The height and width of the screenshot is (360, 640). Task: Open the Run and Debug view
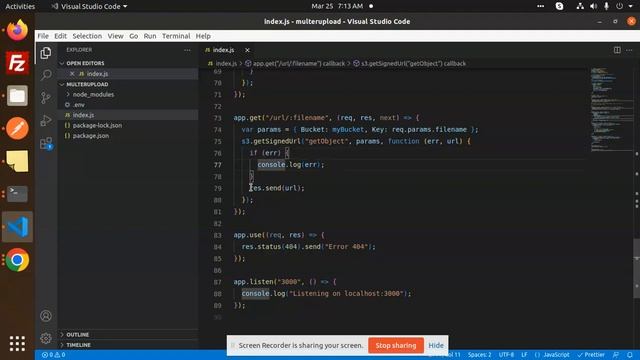coord(46,120)
